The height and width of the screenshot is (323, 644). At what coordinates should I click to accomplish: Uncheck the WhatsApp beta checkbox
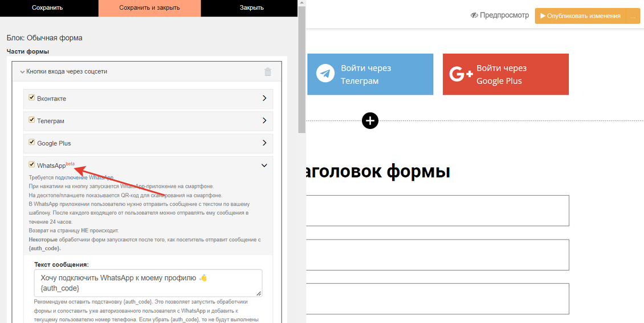(x=31, y=164)
